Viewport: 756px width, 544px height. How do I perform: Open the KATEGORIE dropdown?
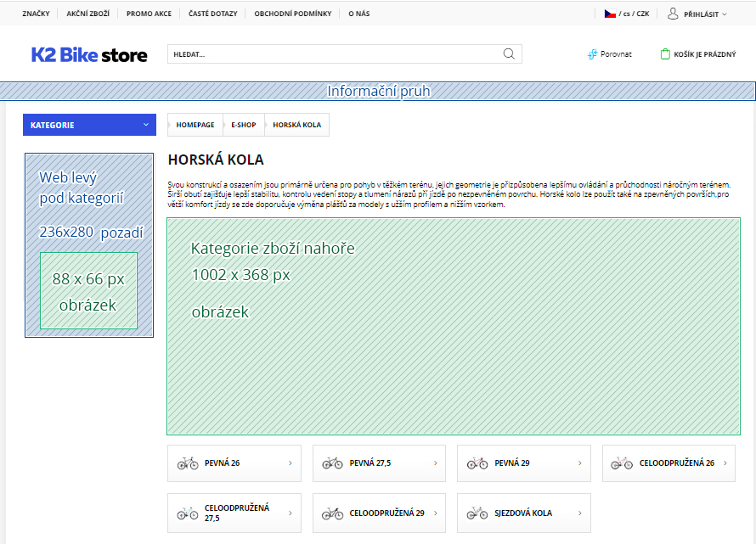(89, 125)
